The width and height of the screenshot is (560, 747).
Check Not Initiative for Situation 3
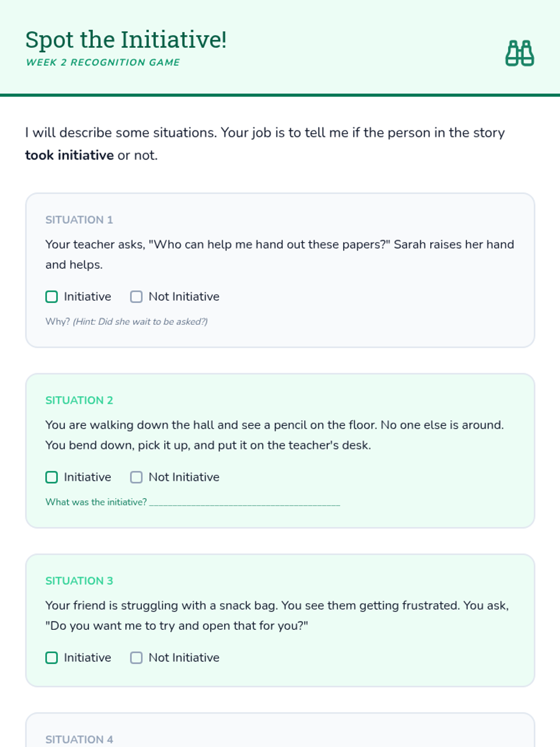(x=136, y=658)
